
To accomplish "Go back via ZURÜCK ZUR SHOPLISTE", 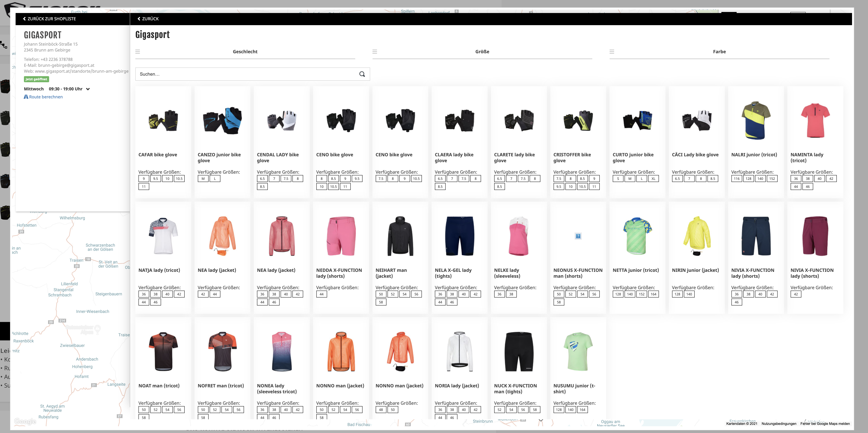I will point(49,19).
